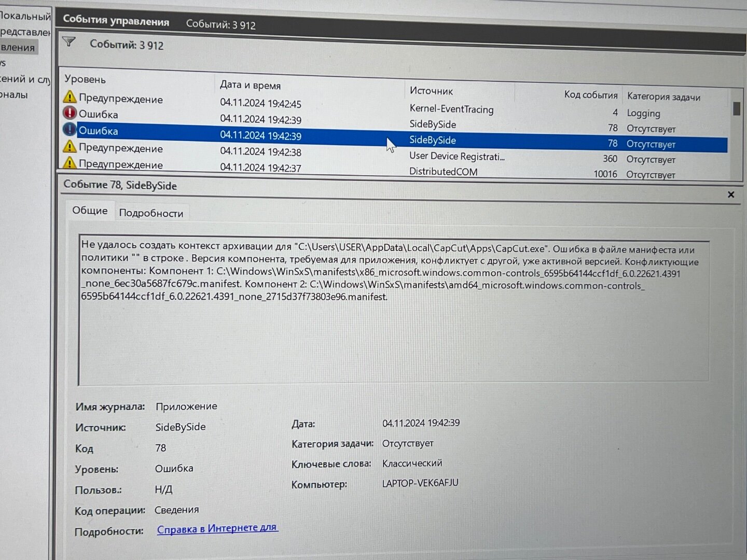This screenshot has height=560, width=747.
Task: Click date cell 04.11.2024 19:42:37
Action: coord(260,167)
